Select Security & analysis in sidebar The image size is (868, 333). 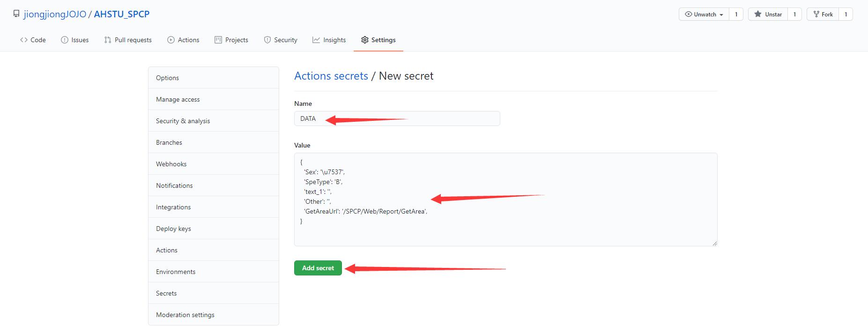[x=214, y=121]
